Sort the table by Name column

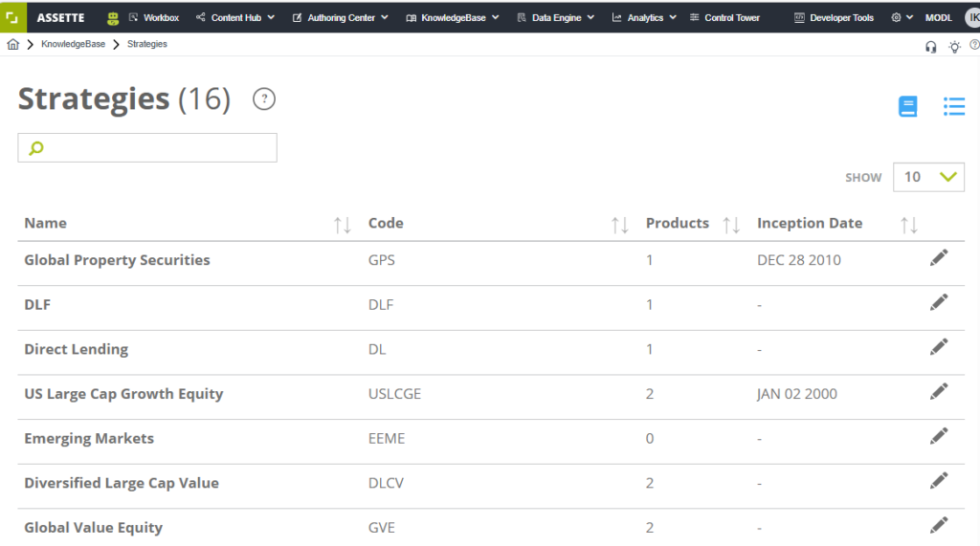click(342, 225)
